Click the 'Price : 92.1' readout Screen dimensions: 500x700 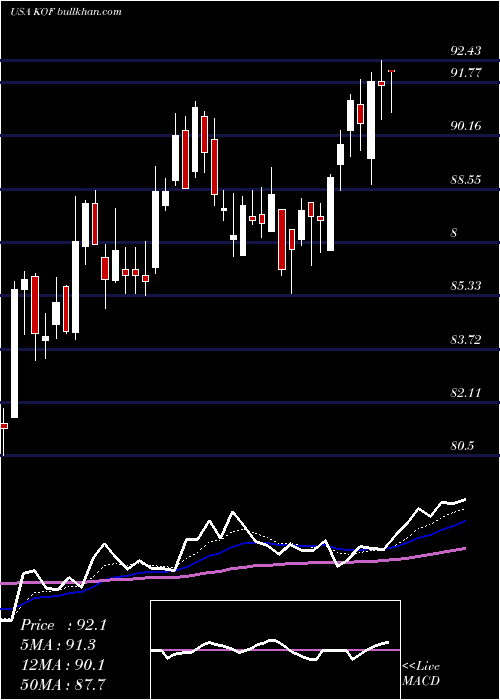[x=63, y=625]
